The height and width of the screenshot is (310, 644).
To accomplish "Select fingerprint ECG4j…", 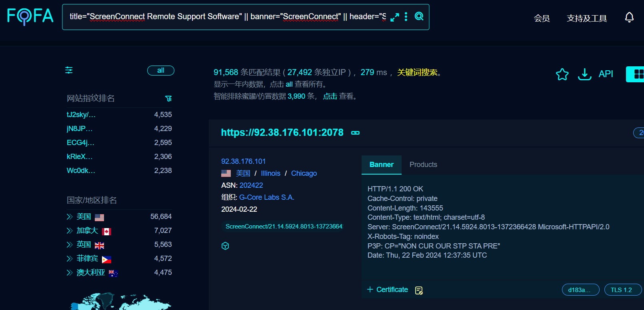I will [x=81, y=143].
